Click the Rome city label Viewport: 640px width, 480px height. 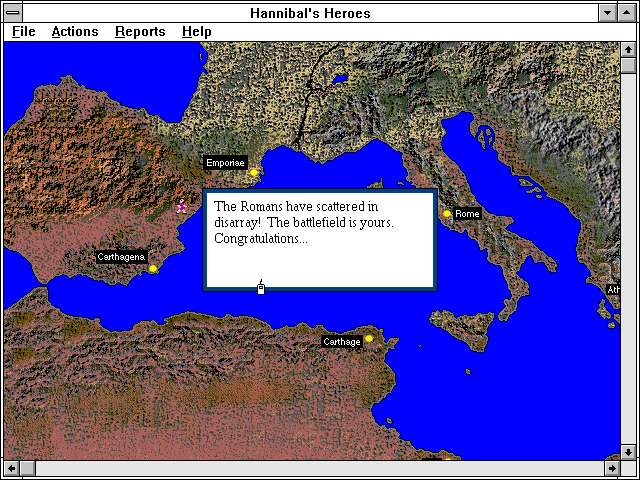467,213
